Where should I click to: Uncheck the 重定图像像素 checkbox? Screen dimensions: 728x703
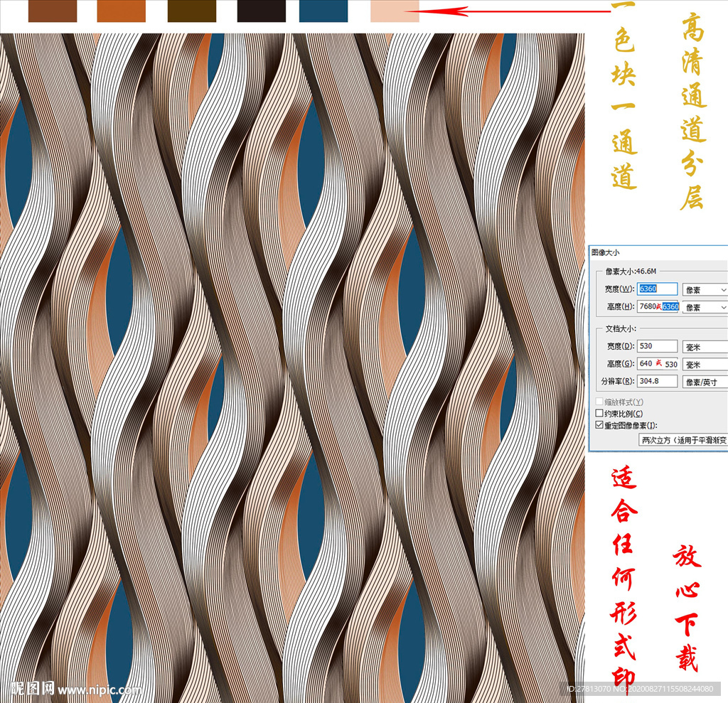[599, 425]
